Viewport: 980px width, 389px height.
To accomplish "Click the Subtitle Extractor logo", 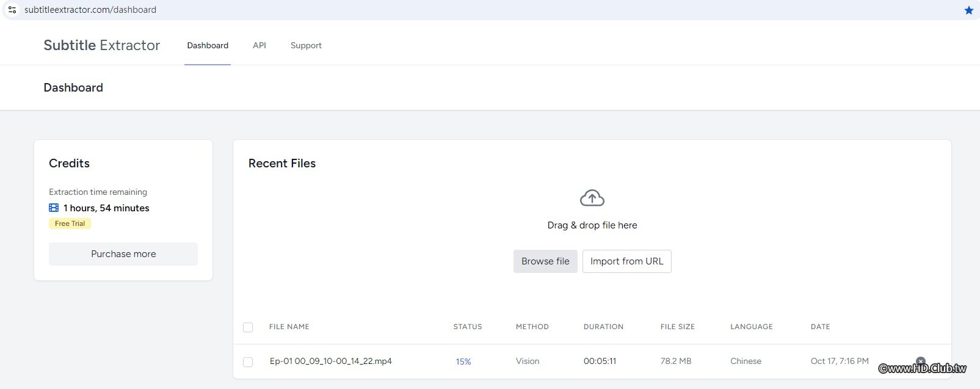I will [102, 45].
